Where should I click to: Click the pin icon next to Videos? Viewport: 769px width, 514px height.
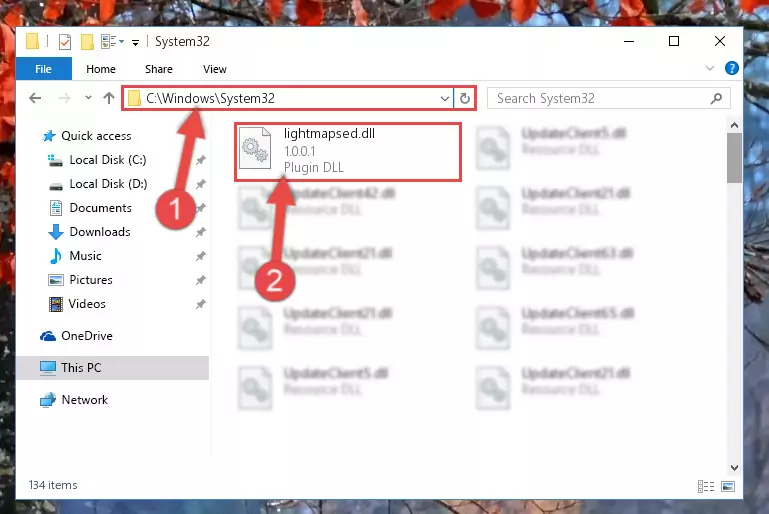point(201,304)
